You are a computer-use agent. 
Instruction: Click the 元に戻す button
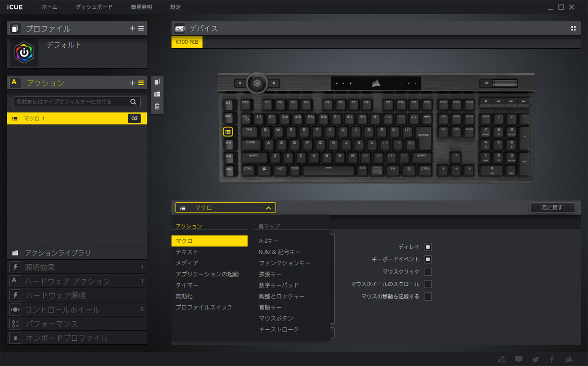(x=552, y=208)
